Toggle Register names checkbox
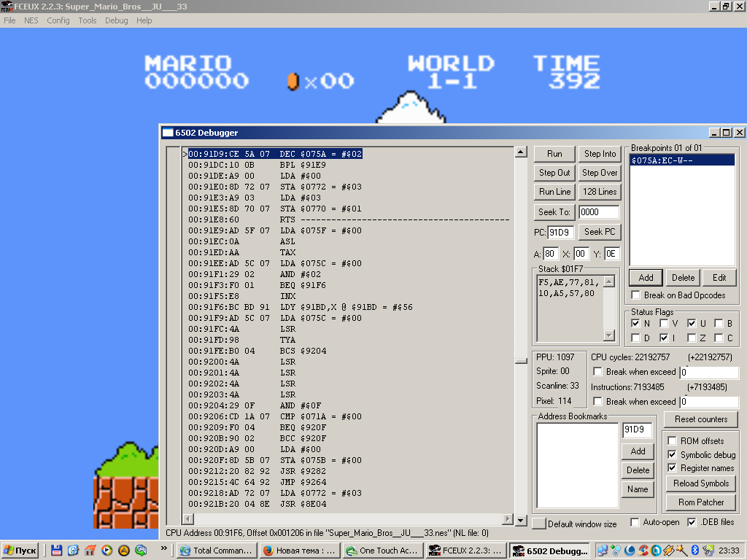 [672, 468]
